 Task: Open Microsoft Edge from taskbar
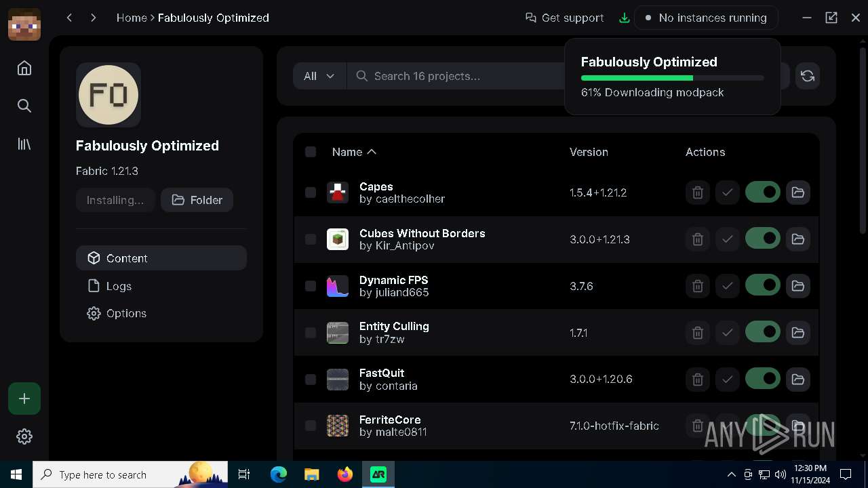pyautogui.click(x=279, y=474)
